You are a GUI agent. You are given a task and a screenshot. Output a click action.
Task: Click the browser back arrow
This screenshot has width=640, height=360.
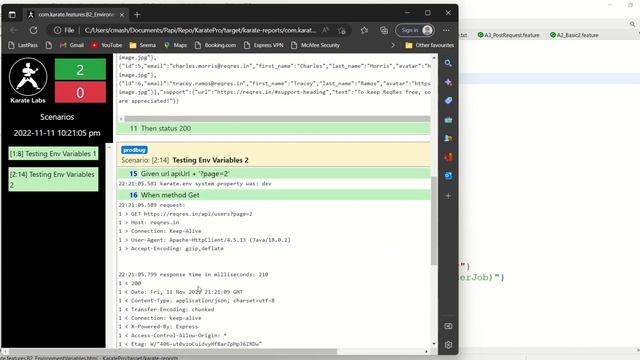click(x=14, y=30)
